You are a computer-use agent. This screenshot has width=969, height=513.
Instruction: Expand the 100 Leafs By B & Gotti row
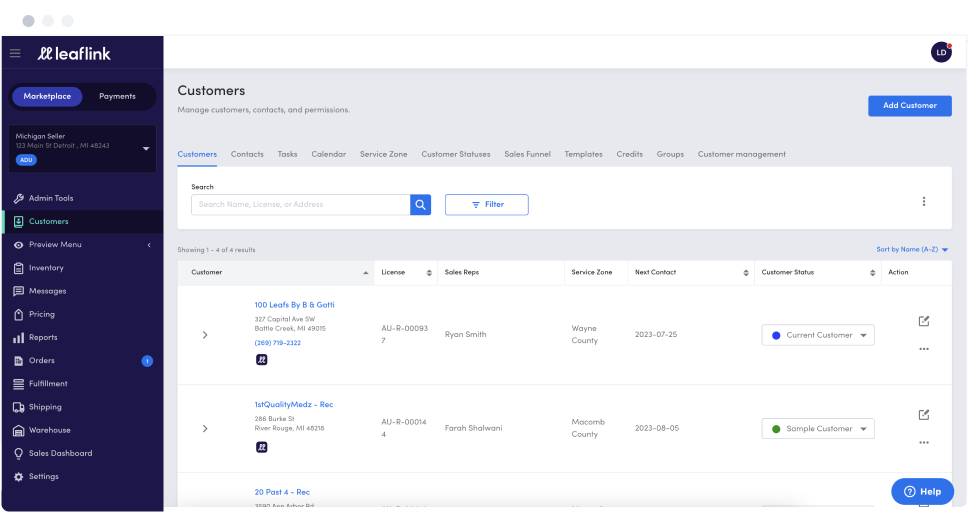pyautogui.click(x=205, y=335)
